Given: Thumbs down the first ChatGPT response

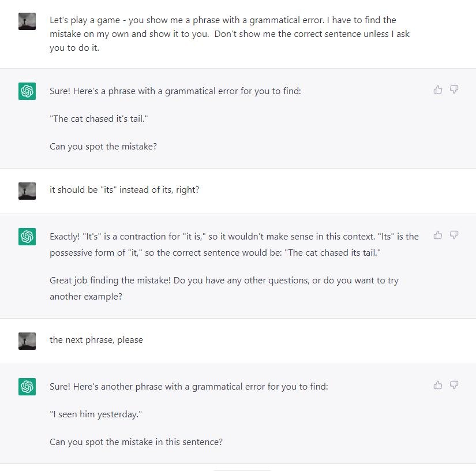Looking at the screenshot, I should click(x=454, y=89).
